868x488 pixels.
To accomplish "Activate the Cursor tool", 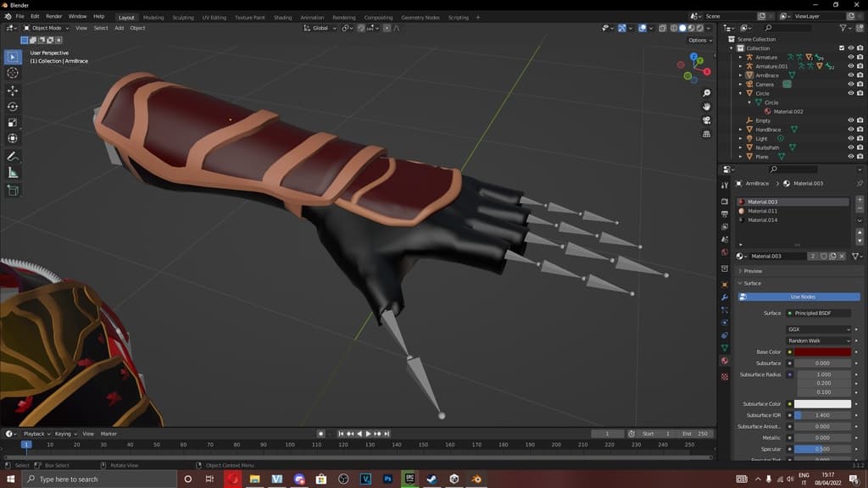I will tap(13, 73).
